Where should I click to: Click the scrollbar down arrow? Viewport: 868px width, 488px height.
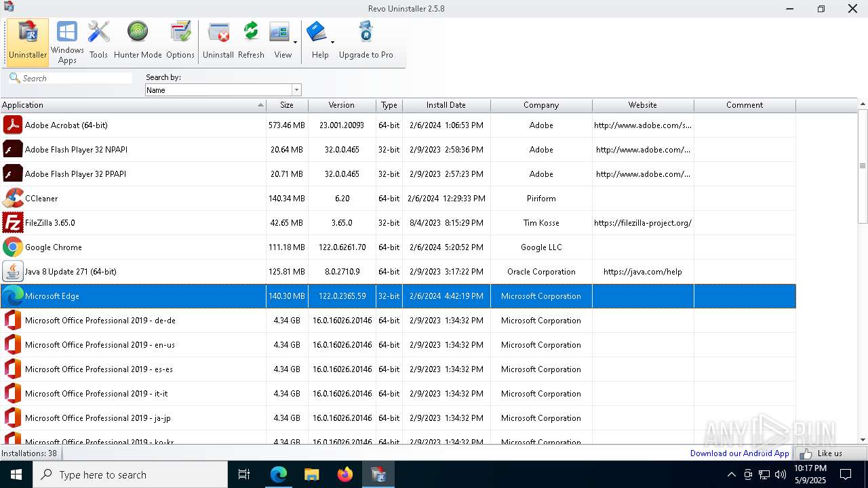[x=863, y=439]
